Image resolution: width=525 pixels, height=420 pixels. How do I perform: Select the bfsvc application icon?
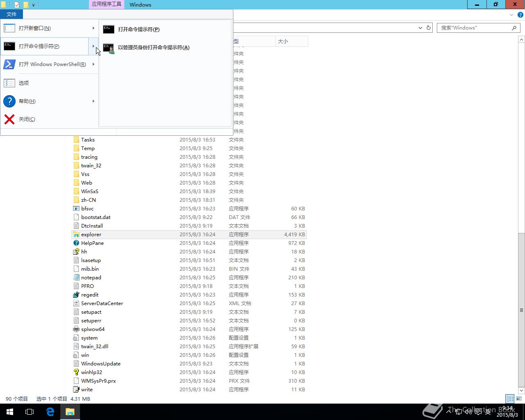tap(76, 209)
